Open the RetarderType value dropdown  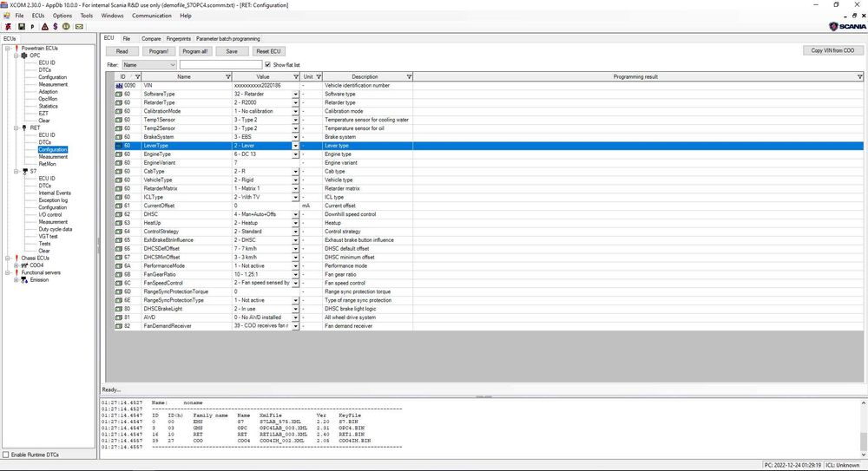296,103
